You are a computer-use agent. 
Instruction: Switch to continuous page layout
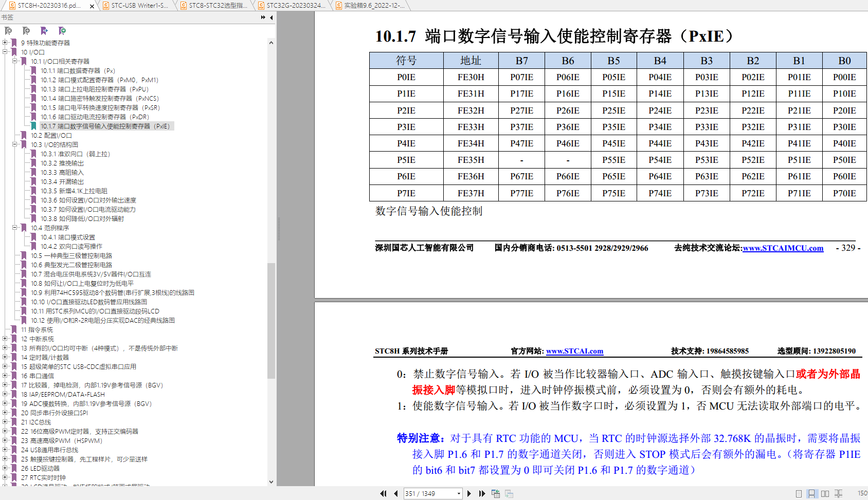(x=811, y=493)
